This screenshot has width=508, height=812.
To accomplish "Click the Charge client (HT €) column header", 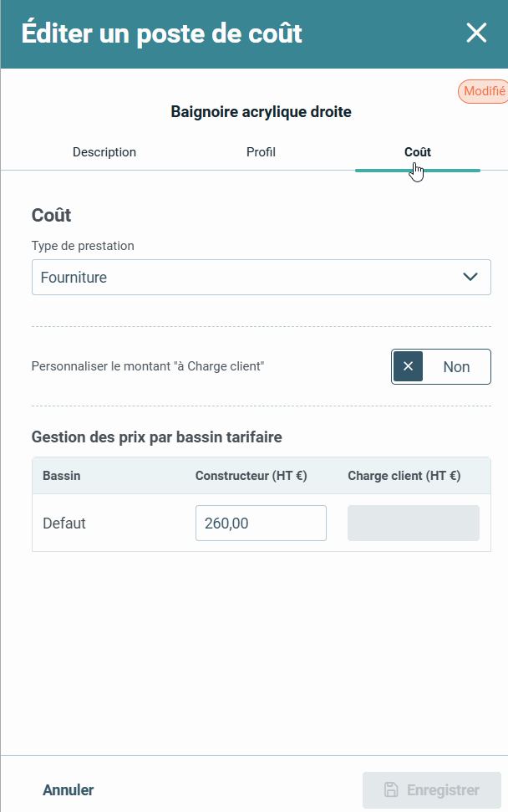I will (404, 476).
